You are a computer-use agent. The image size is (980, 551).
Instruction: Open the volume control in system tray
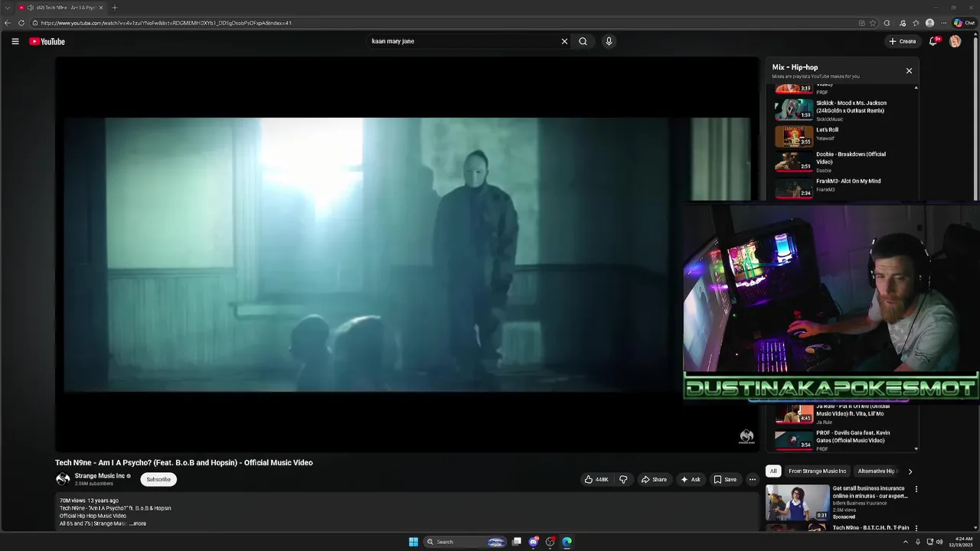point(939,542)
